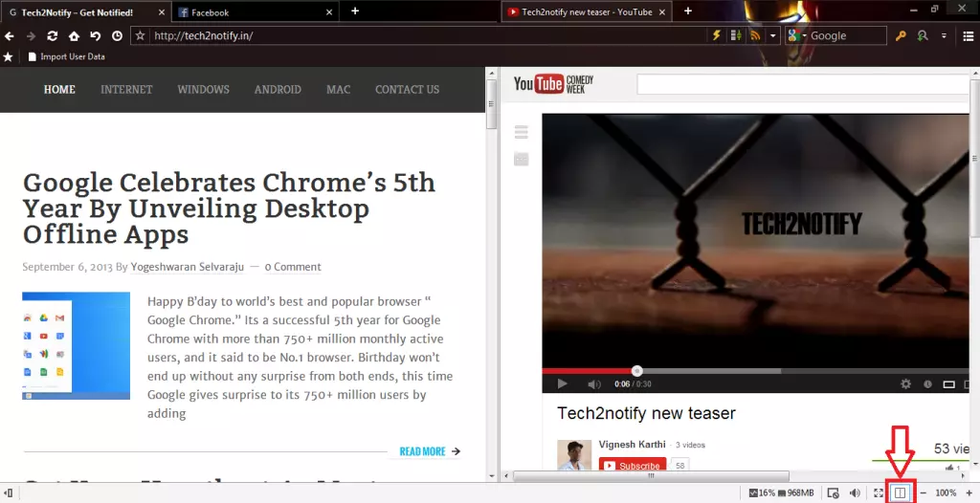
Task: Click the right pane horizontal scrollbar
Action: pos(651,476)
